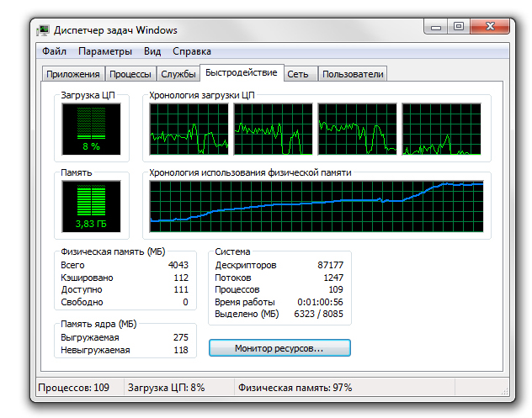The image size is (532, 418).
Task: Minimize the Task Manager window
Action: [436, 27]
